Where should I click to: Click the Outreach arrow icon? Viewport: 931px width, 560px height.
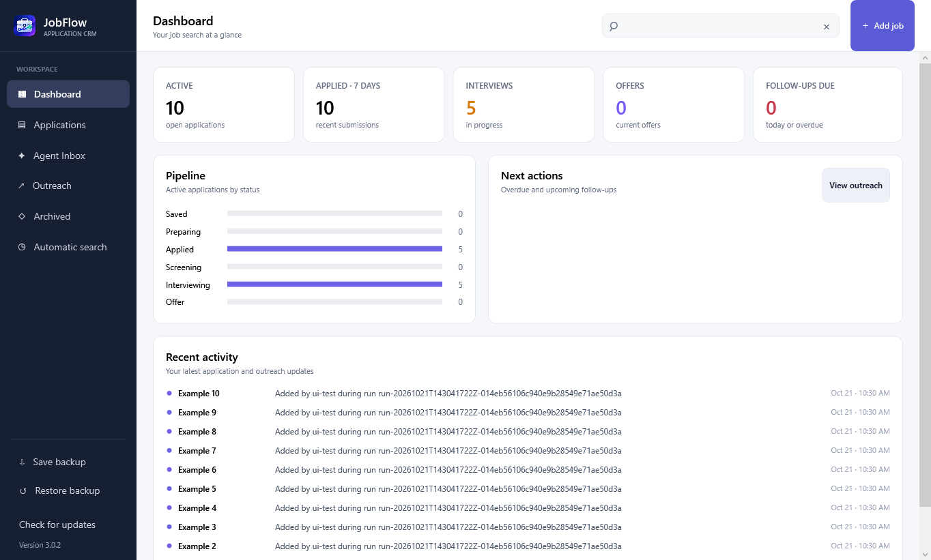pyautogui.click(x=21, y=186)
